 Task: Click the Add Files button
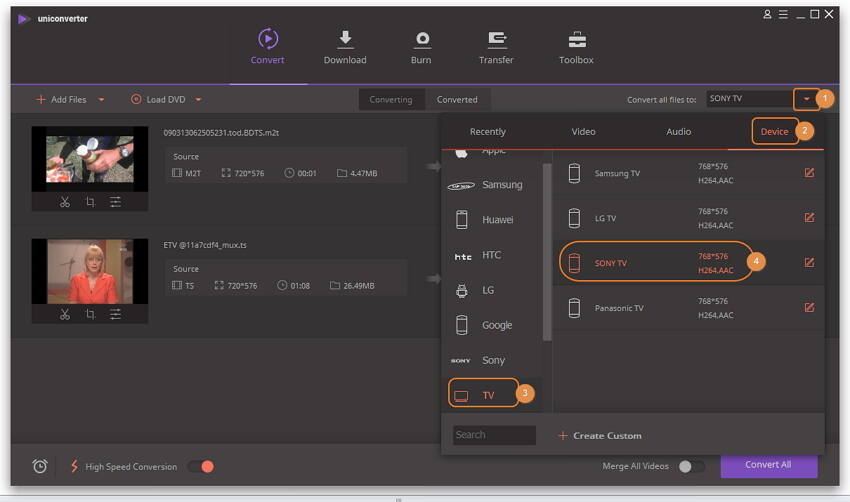[61, 100]
